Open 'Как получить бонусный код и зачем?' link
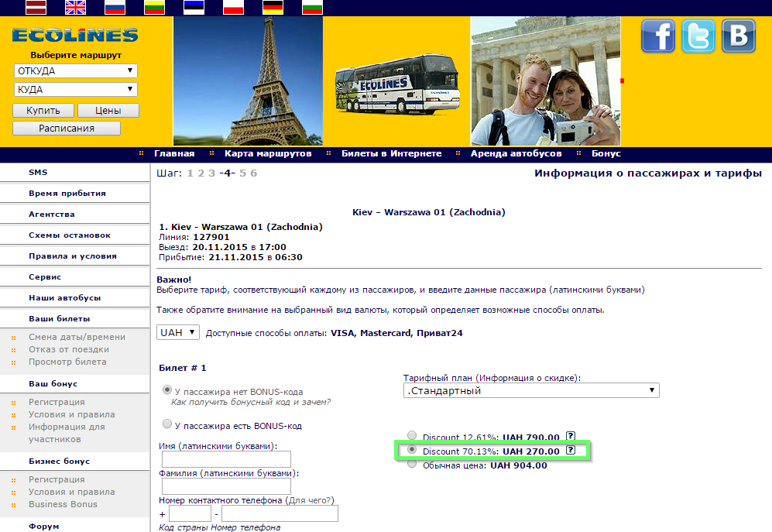The height and width of the screenshot is (532, 772). (251, 402)
